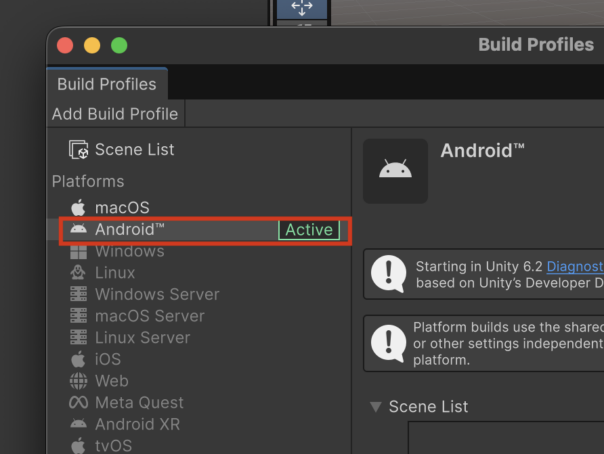Select the iOS platform

tap(108, 359)
